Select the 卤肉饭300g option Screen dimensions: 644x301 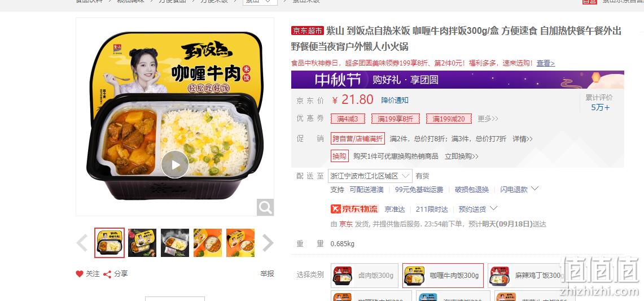tap(365, 276)
